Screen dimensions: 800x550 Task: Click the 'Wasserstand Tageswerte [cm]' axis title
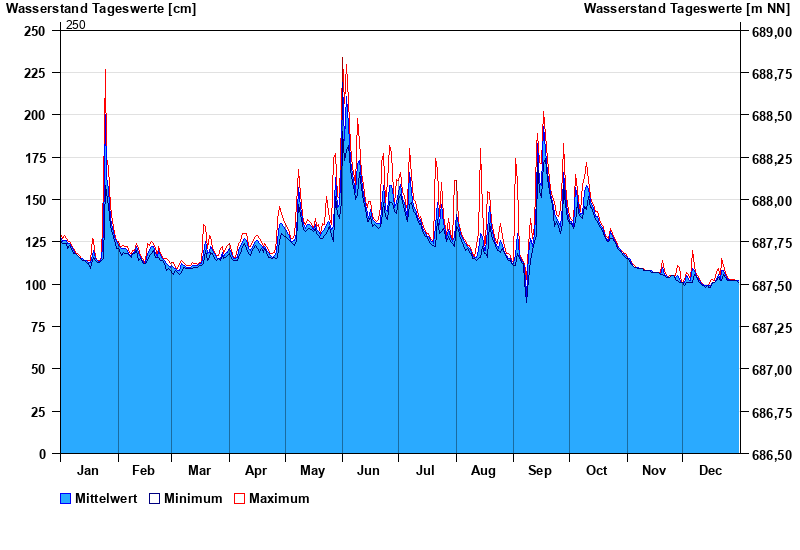pos(101,9)
